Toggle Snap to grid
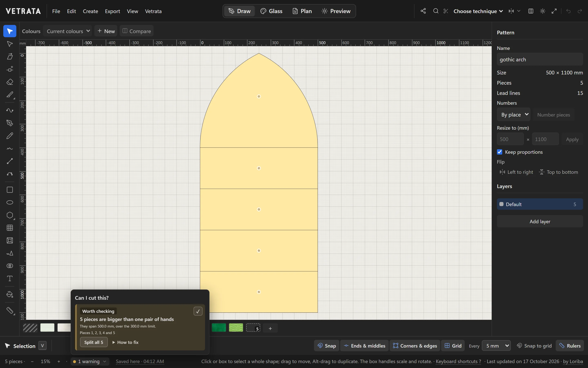The image size is (588, 368). [534, 346]
